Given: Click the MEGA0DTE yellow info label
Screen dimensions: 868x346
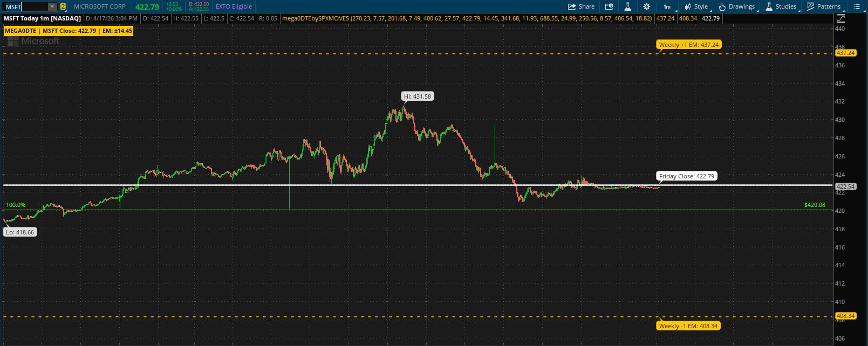Looking at the screenshot, I should [x=68, y=31].
